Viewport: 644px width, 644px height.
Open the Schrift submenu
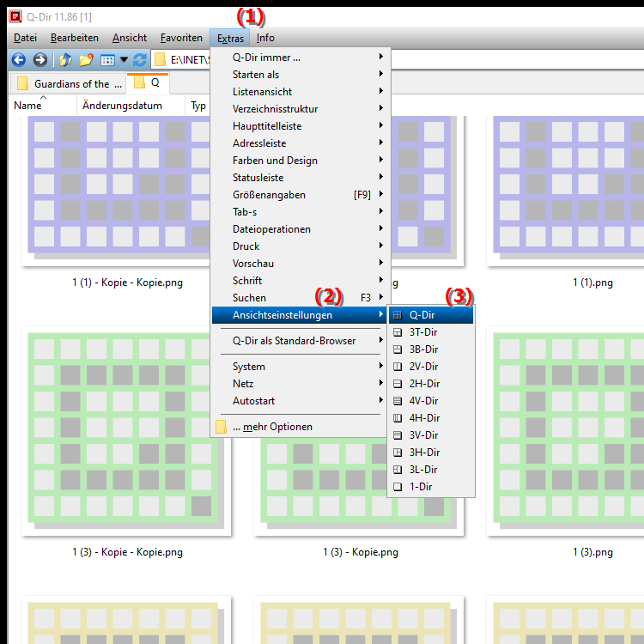point(299,281)
